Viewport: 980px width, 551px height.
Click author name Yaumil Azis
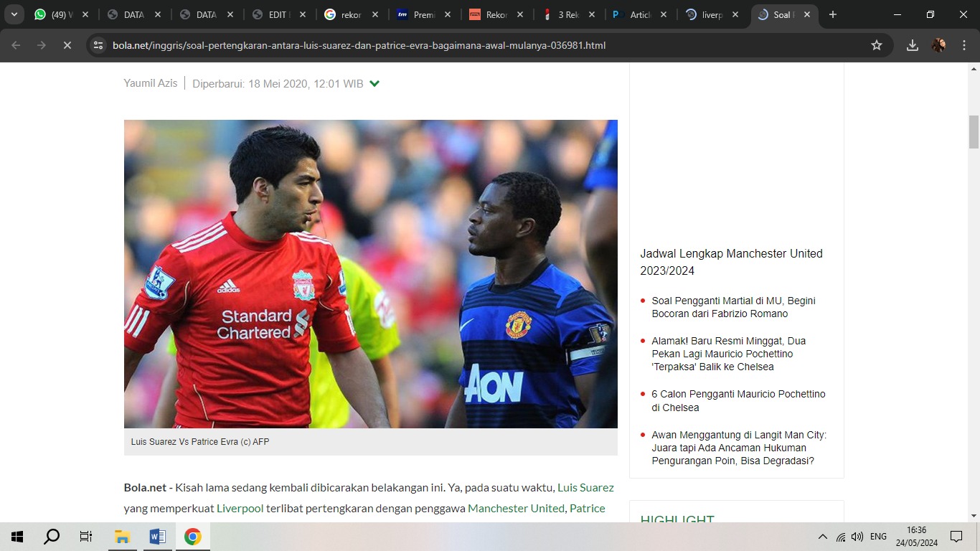pyautogui.click(x=151, y=83)
